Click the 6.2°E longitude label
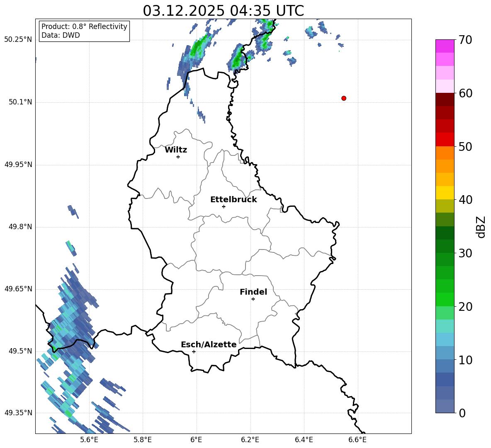 [x=250, y=440]
